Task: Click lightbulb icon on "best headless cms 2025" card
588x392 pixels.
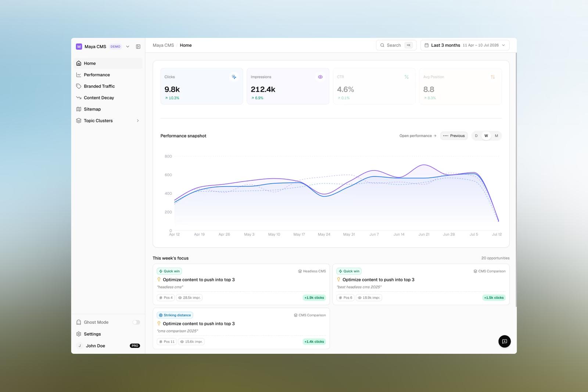Action: tap(339, 280)
